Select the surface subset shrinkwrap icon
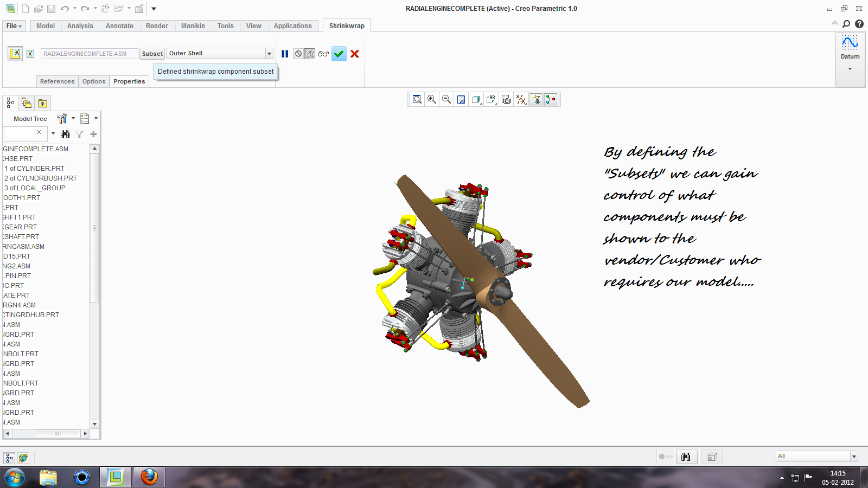This screenshot has width=868, height=488. 15,53
